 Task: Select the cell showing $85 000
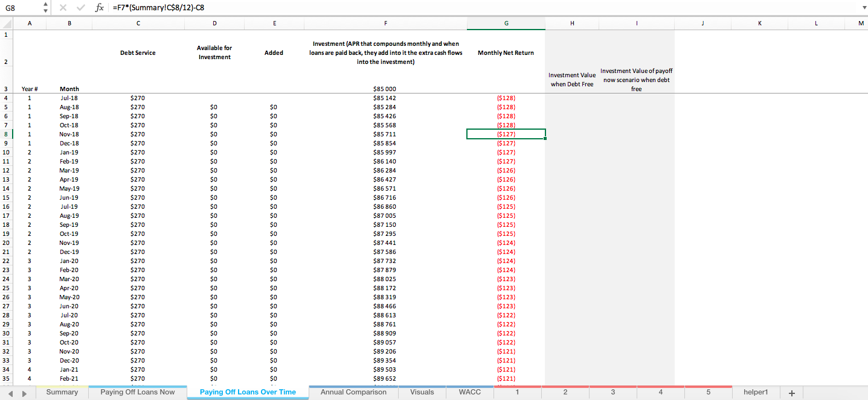385,89
